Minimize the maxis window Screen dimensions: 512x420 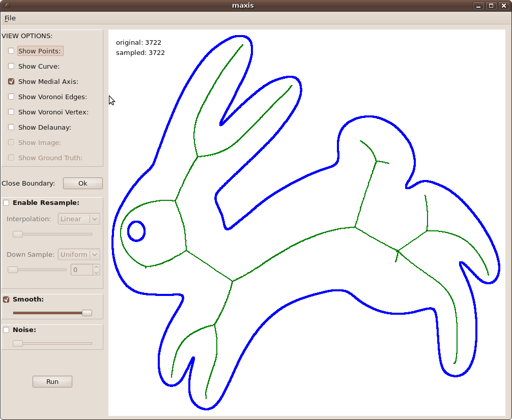tap(478, 6)
